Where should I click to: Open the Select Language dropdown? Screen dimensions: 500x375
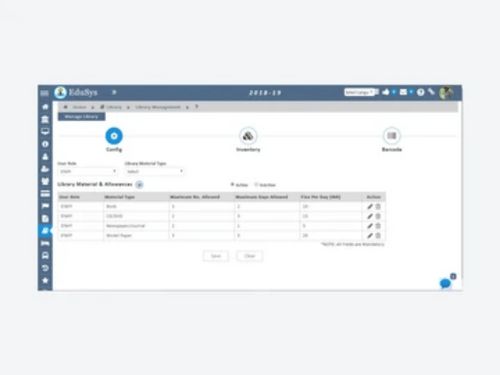coord(359,92)
